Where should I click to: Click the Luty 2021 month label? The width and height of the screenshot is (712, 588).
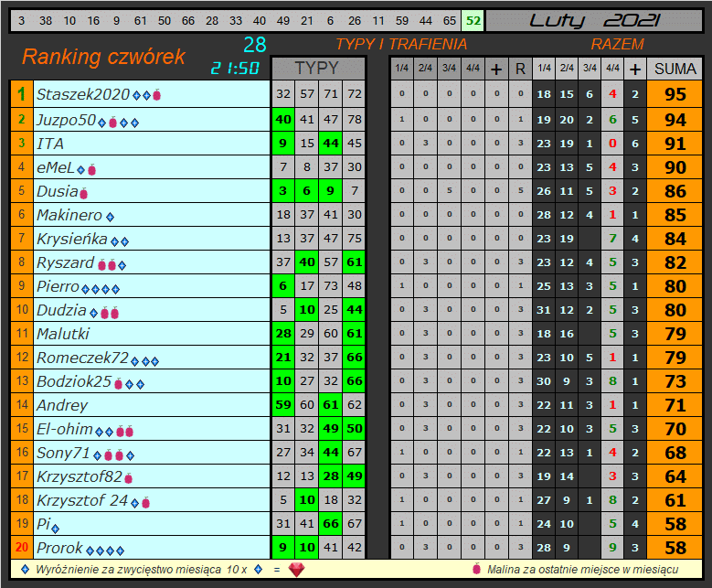[594, 20]
